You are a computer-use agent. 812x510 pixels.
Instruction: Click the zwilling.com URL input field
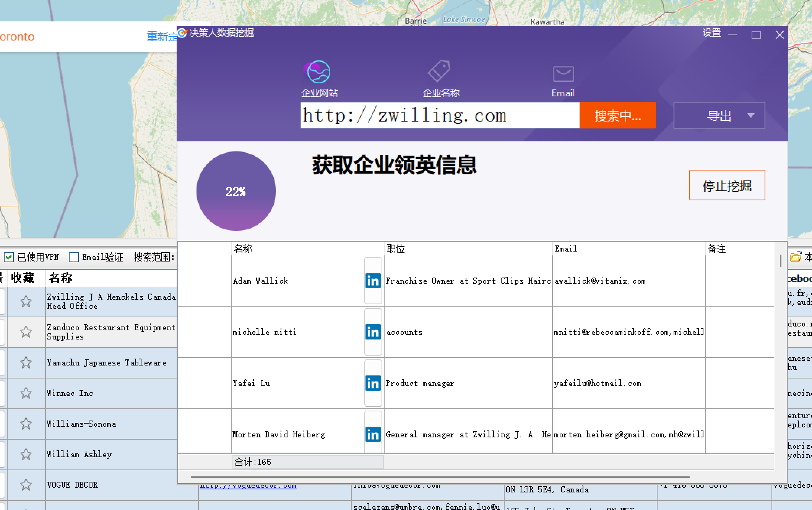pyautogui.click(x=440, y=115)
